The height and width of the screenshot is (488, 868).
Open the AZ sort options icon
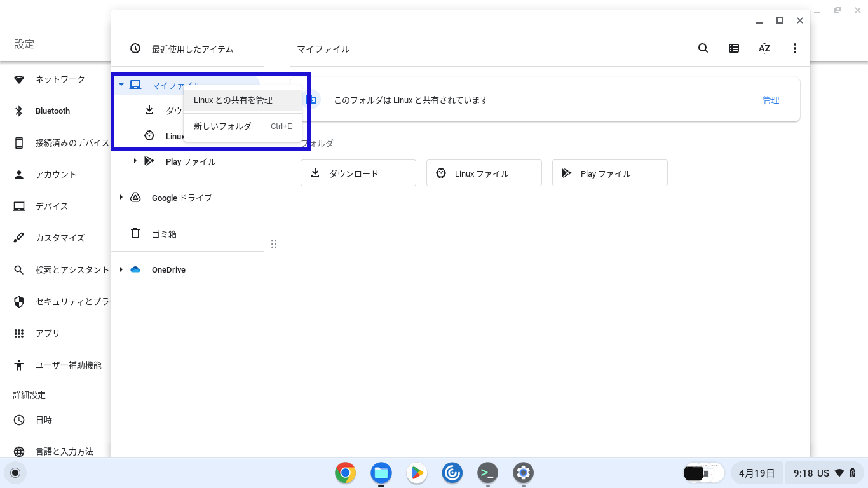click(764, 48)
